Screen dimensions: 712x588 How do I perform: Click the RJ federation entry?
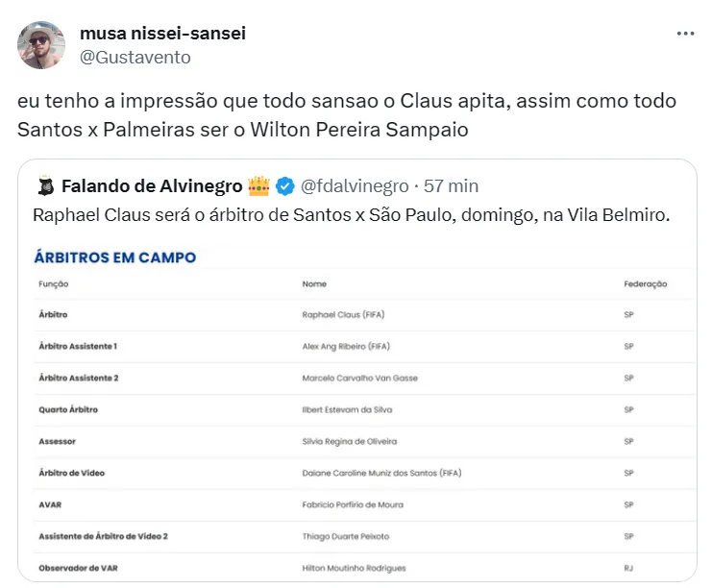[x=629, y=568]
